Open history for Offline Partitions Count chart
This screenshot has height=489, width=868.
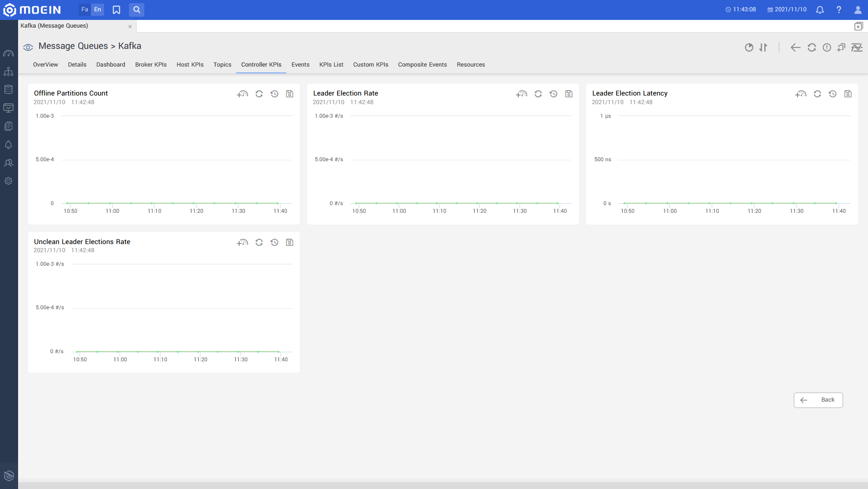(x=275, y=94)
